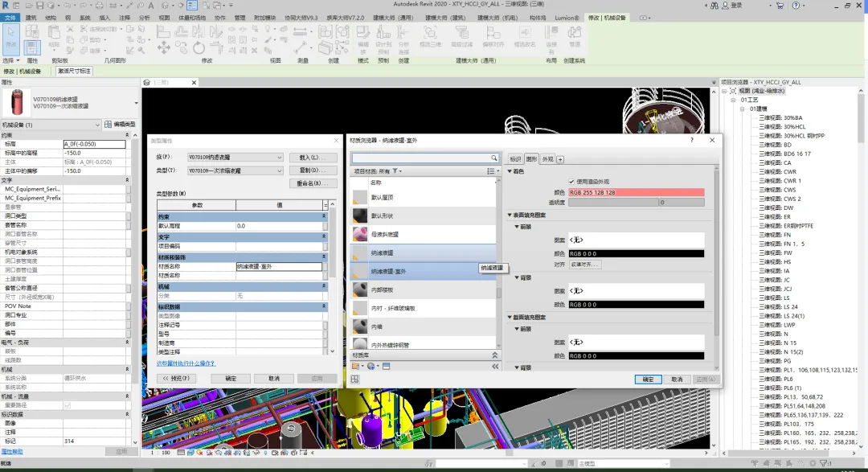The width and height of the screenshot is (868, 472).
Task: Toggle the 使用渲染外观 checkbox
Action: click(571, 182)
